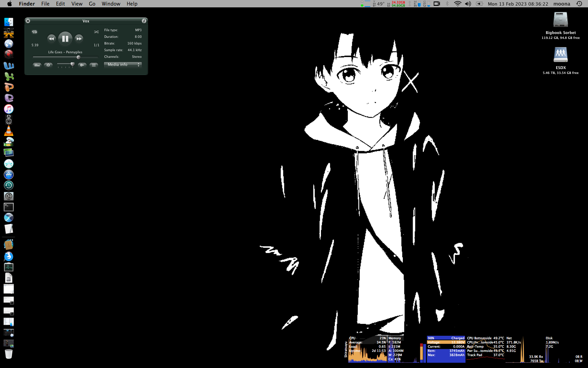Click the Vox volume slider
588x368 pixels.
coord(65,64)
